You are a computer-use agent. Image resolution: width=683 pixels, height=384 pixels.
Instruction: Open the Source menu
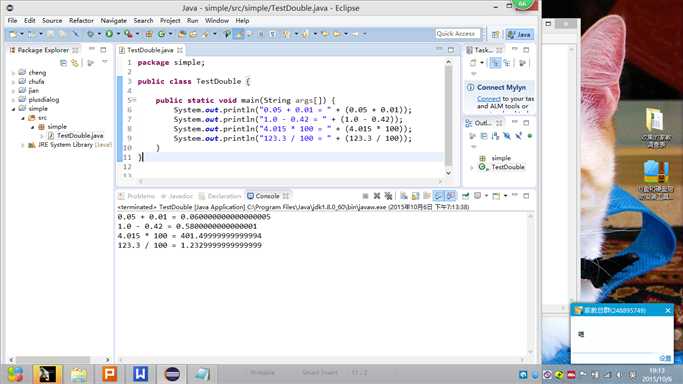(x=52, y=20)
